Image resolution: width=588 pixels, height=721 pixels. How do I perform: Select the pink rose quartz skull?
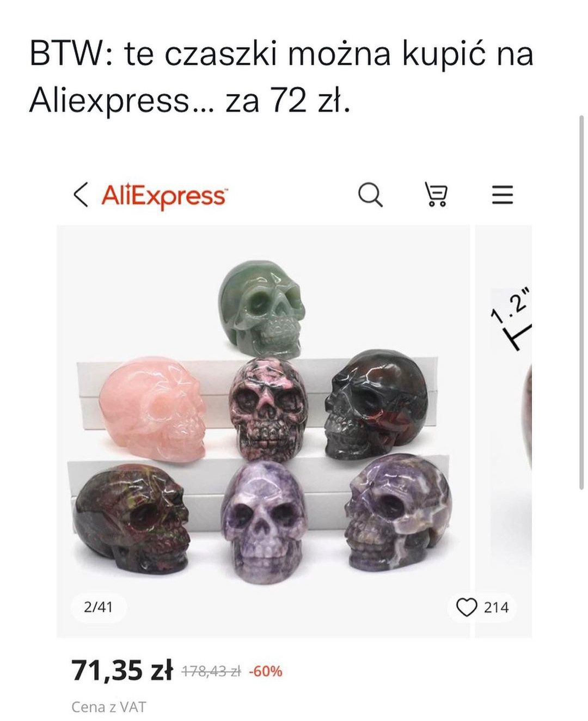[x=154, y=410]
